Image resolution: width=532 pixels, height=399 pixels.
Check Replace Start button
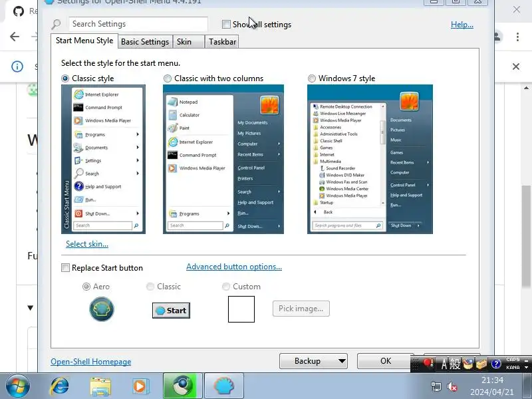click(65, 268)
